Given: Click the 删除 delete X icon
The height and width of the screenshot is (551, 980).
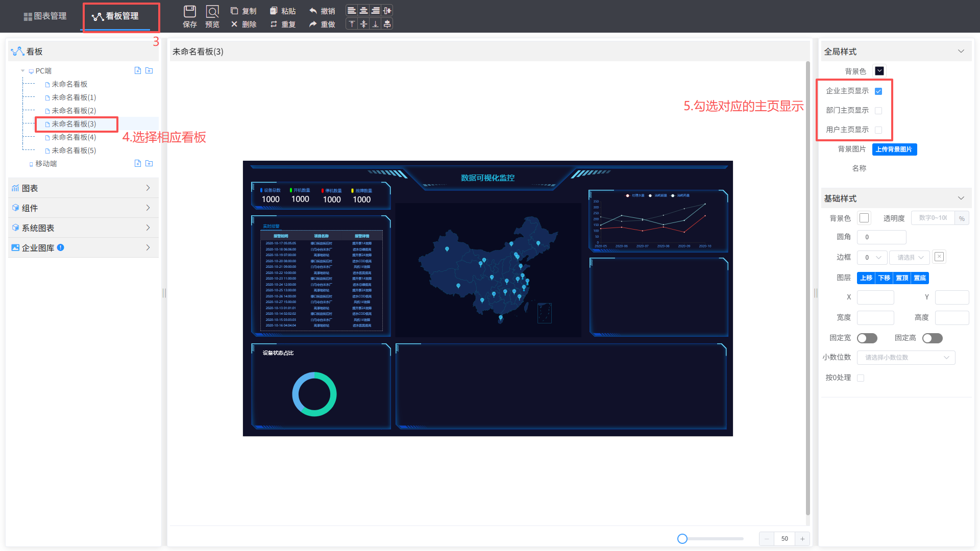Looking at the screenshot, I should [234, 24].
